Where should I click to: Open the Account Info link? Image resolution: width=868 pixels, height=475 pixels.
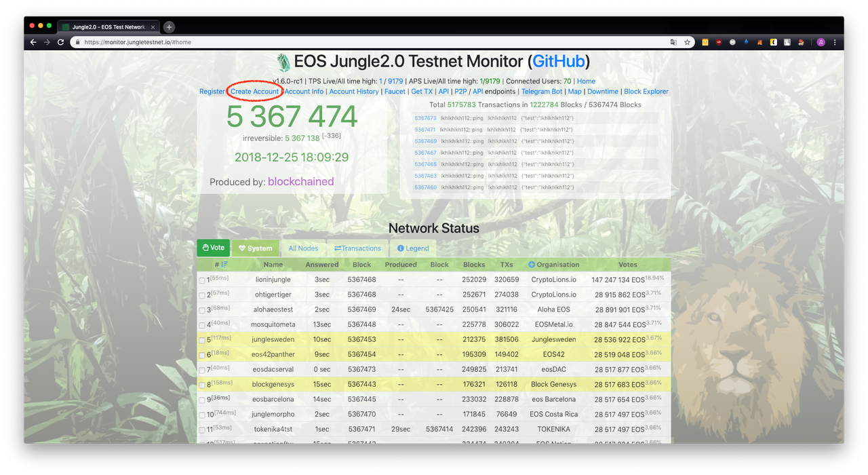click(x=304, y=92)
